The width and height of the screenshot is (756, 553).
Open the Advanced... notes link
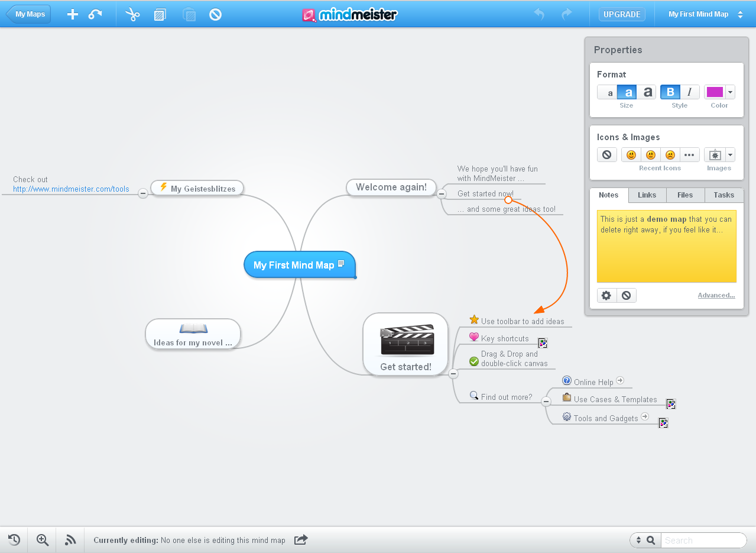[716, 295]
